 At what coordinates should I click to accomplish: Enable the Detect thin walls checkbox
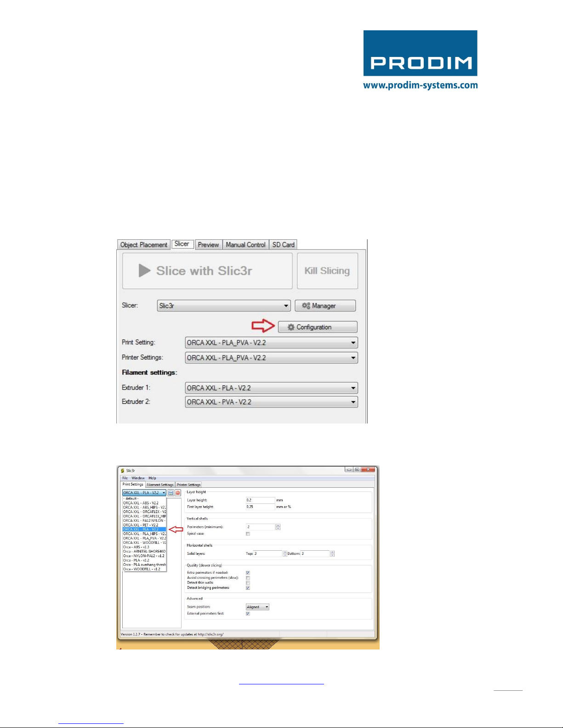coord(248,583)
